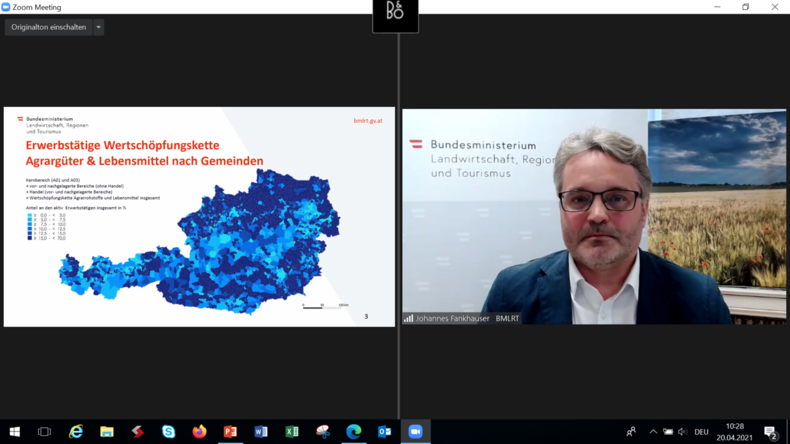Open the DEU keyboard language selector
Screen dimensions: 790x444
coord(701,432)
